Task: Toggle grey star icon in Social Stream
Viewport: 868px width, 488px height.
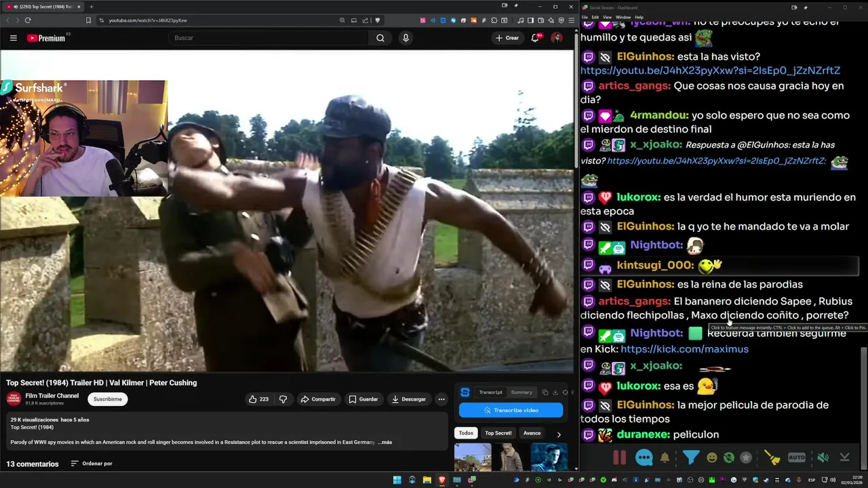Action: 746,457
